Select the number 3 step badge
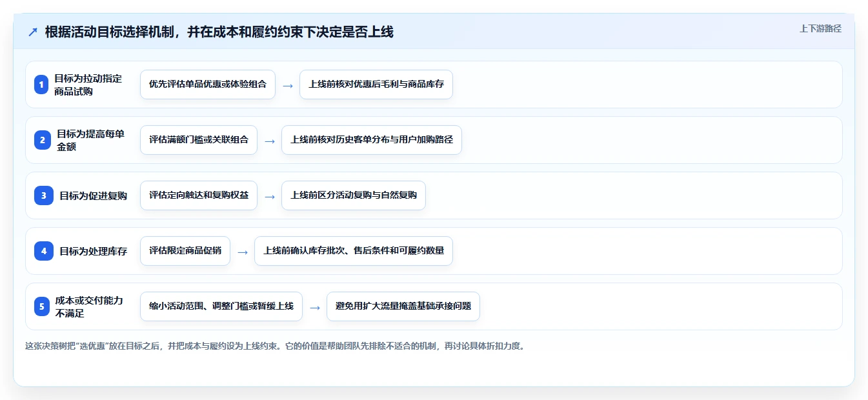This screenshot has height=400, width=868. click(44, 195)
